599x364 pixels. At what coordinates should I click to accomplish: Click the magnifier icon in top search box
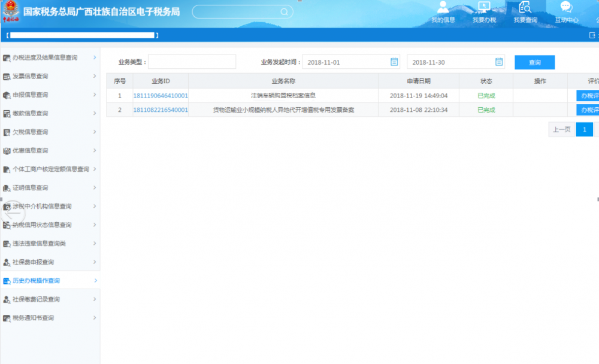[285, 11]
